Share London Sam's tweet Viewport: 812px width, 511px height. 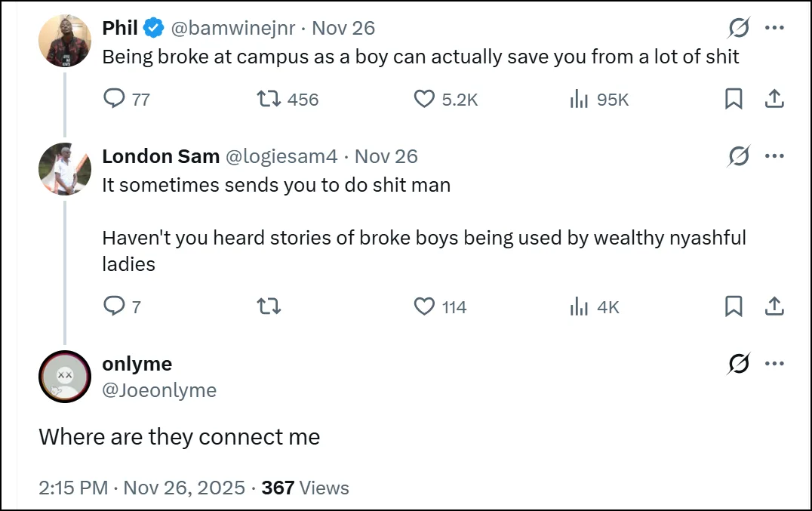(774, 306)
